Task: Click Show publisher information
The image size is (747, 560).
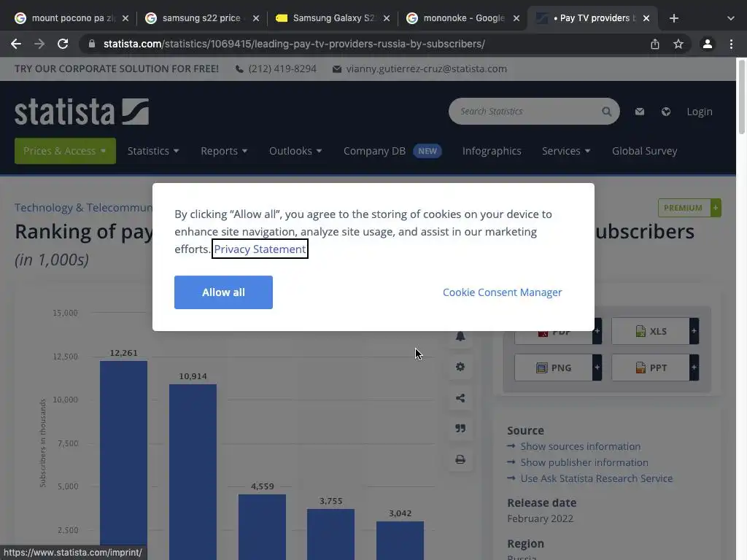Action: tap(584, 462)
